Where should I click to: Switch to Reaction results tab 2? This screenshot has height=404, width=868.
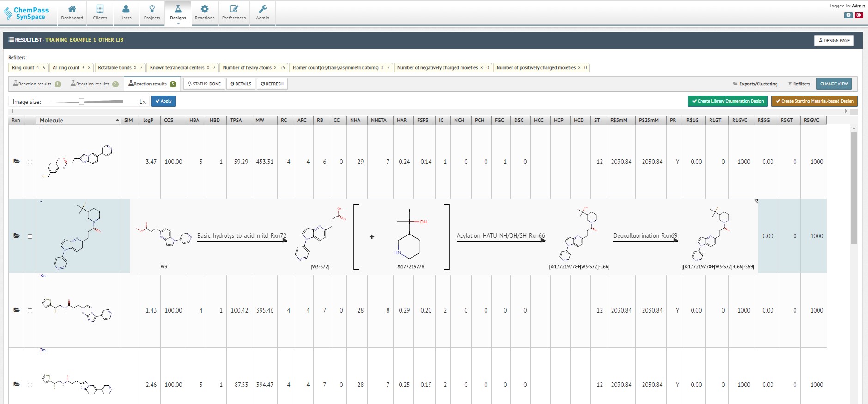(x=94, y=84)
